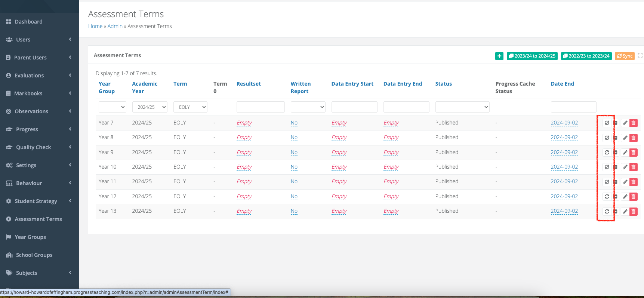Click the 2022/23 to 2023/24 copy button

point(586,56)
